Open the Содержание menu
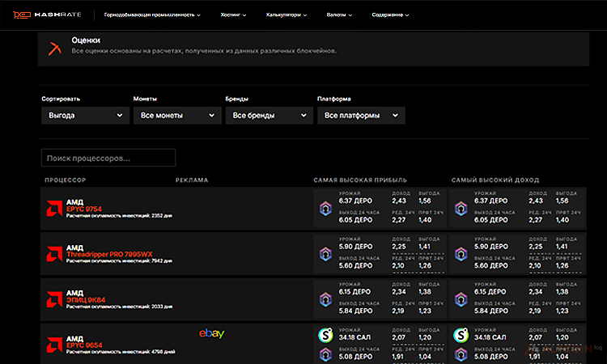607x364 pixels. coord(390,15)
